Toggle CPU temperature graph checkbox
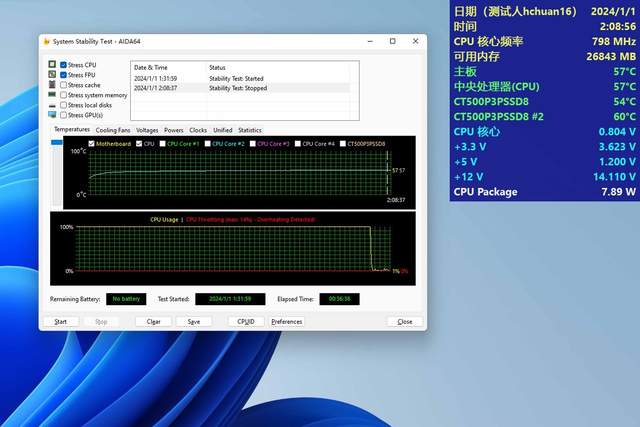Viewport: 640px width, 427px height. click(x=139, y=144)
